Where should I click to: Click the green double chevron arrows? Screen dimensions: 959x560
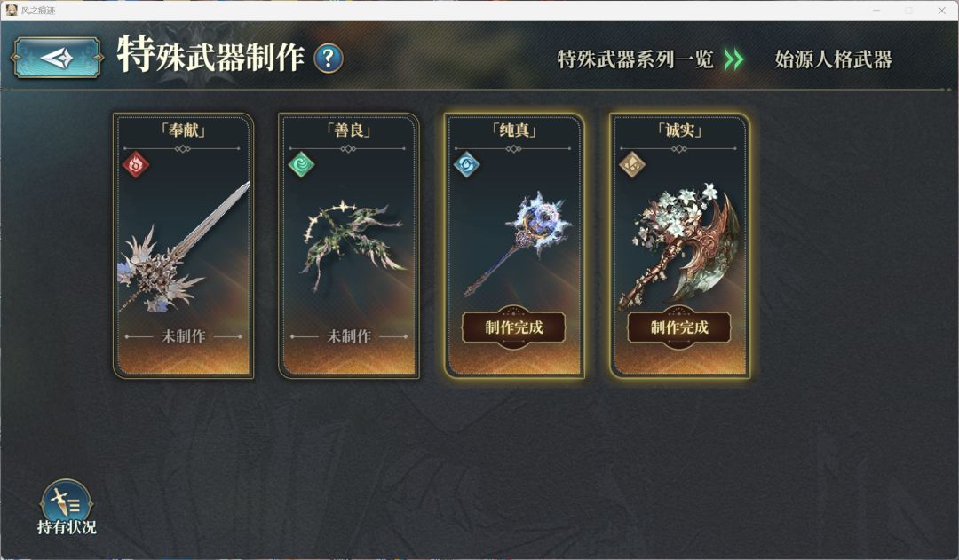coord(733,59)
